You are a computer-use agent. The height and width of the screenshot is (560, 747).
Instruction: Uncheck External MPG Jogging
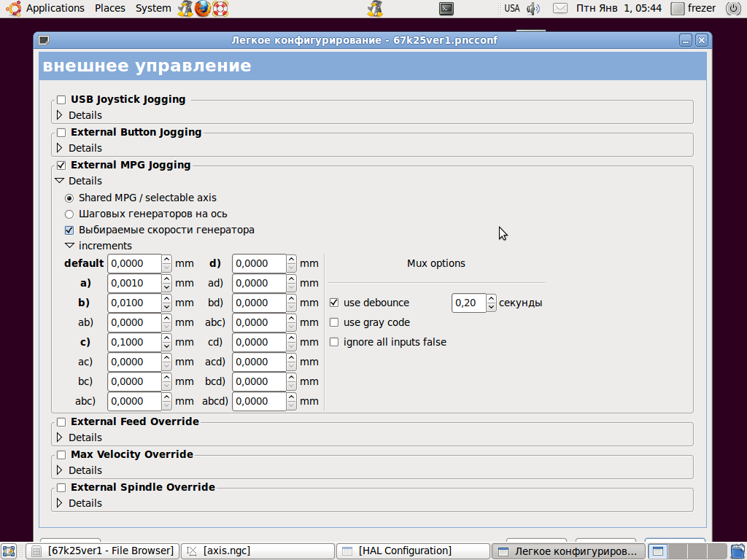pos(61,166)
